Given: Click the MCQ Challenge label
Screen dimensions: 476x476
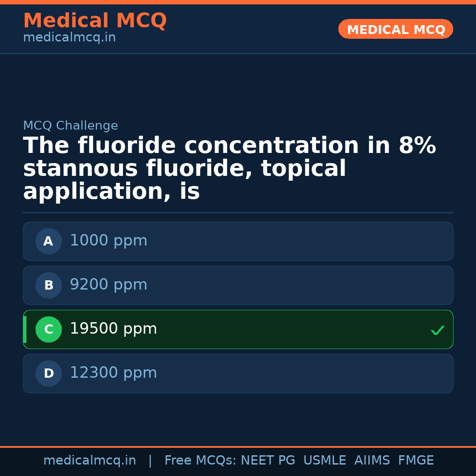Looking at the screenshot, I should point(71,126).
